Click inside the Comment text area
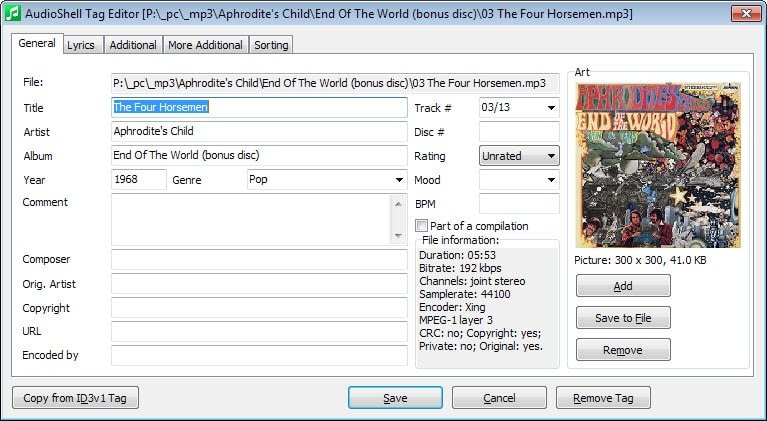Viewport: 767px width, 421px height. coord(251,220)
